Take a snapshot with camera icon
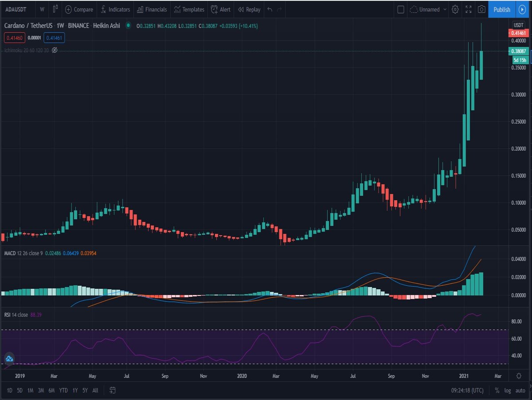Image resolution: width=532 pixels, height=400 pixels. (x=481, y=9)
